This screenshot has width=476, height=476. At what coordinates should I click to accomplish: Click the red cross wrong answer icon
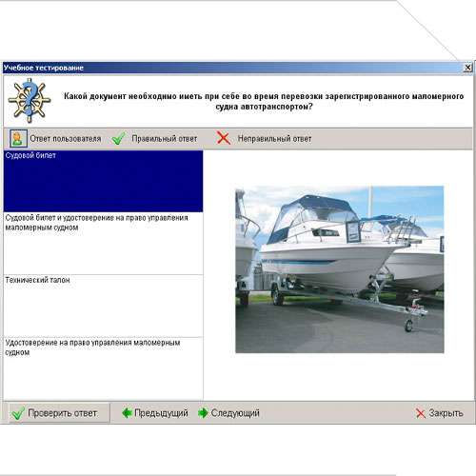point(224,138)
